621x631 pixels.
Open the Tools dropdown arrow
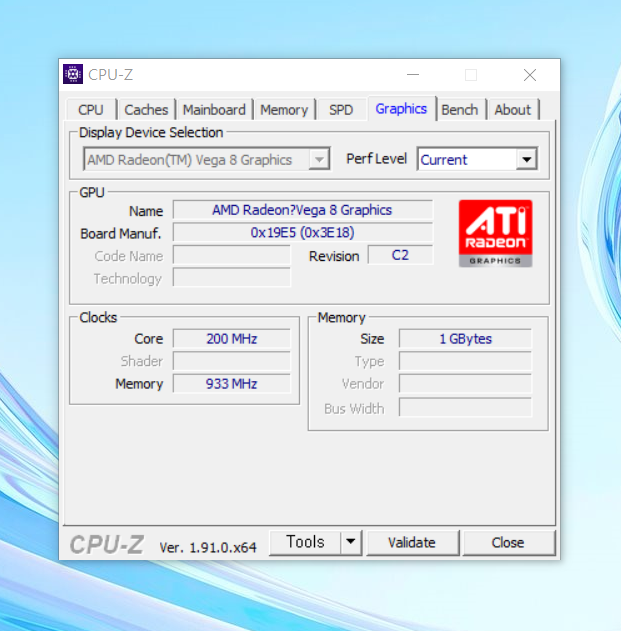click(351, 542)
